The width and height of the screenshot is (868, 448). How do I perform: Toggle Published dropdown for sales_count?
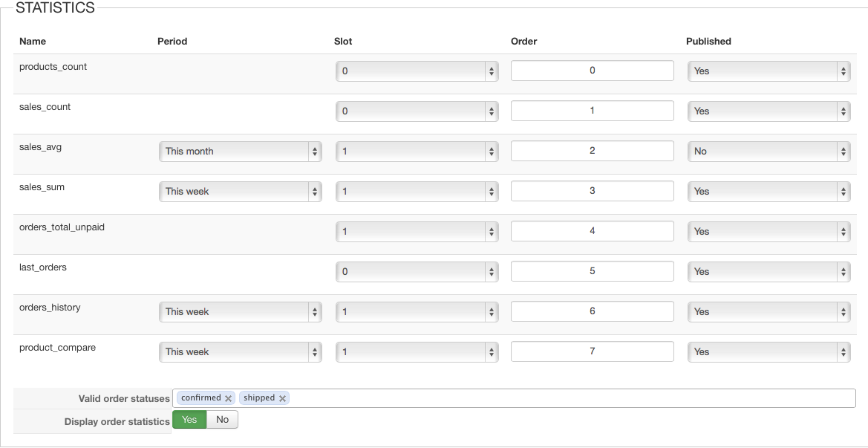769,111
